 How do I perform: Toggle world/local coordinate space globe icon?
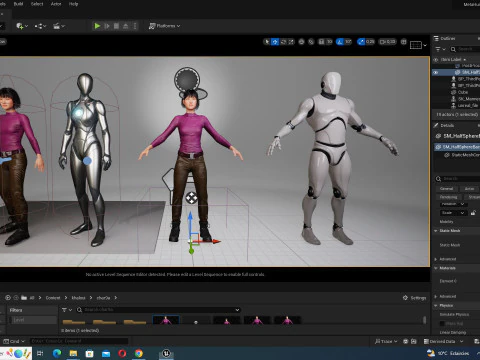(x=301, y=42)
